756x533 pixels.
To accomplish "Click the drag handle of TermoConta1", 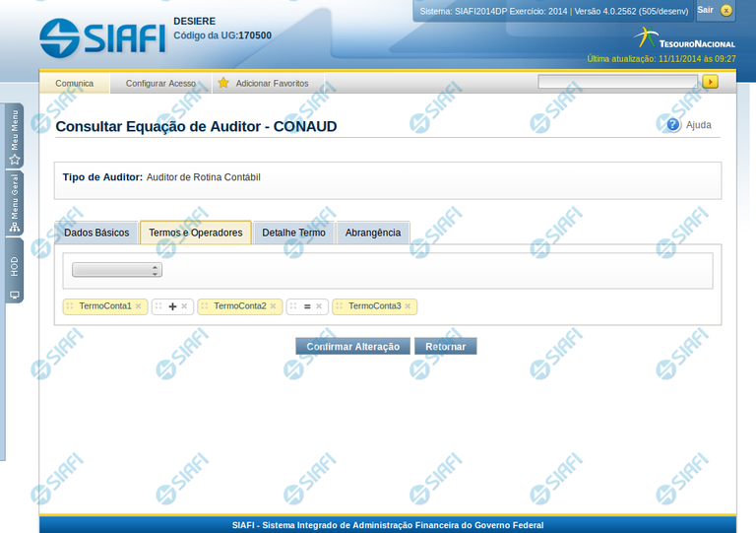I will click(70, 305).
